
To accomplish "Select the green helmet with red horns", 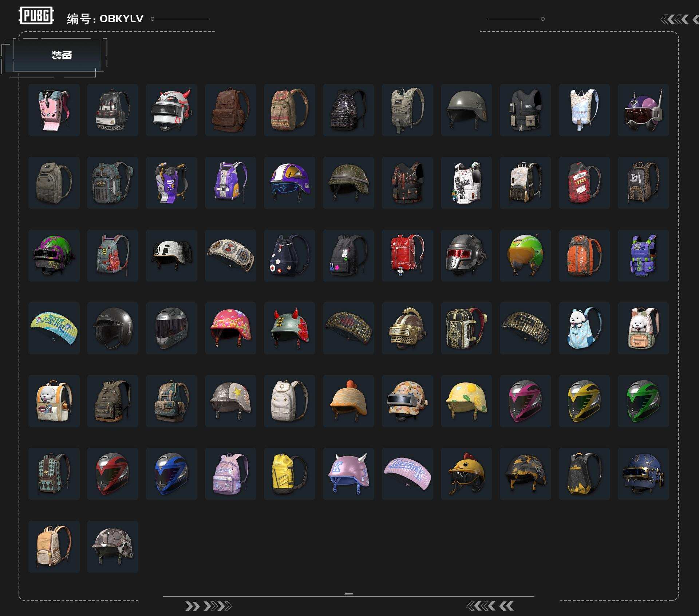I will pyautogui.click(x=289, y=328).
